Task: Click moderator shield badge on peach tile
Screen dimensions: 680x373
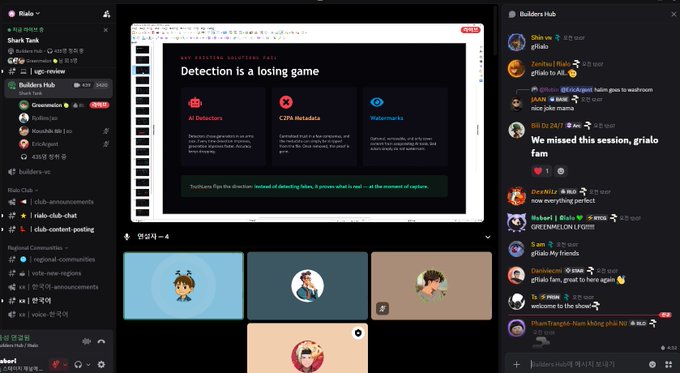Action: 358,333
